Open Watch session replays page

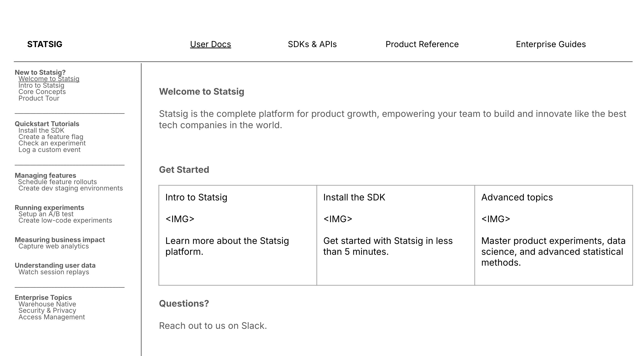(x=53, y=272)
